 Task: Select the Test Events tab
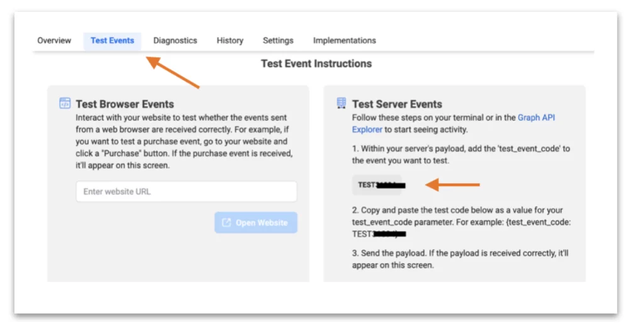(x=112, y=41)
